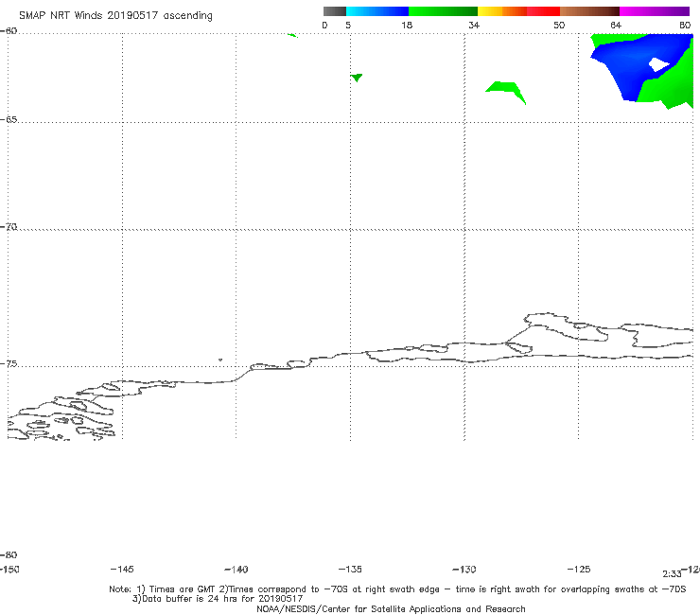Click the '18' label under the color bar
The height and width of the screenshot is (615, 700).
click(407, 25)
